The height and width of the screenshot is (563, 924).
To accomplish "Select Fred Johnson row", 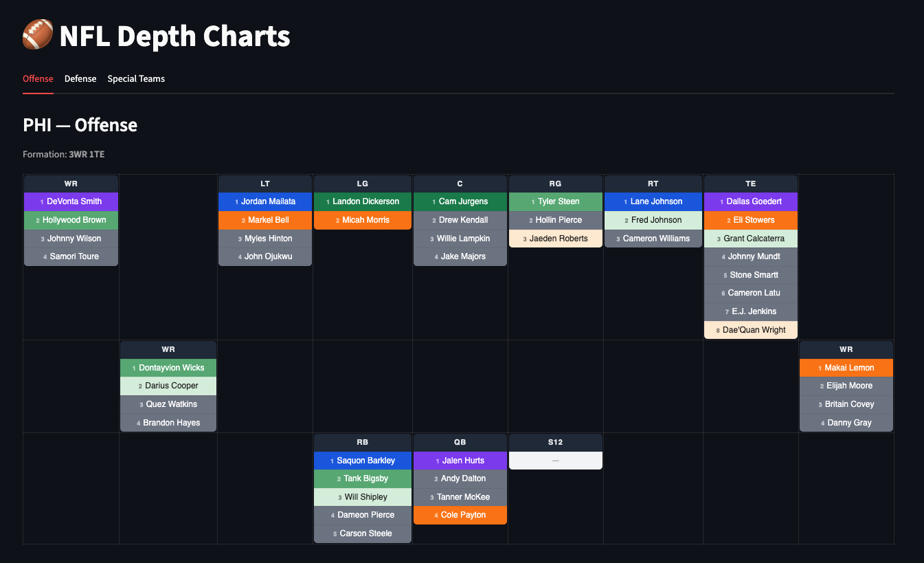I will tap(653, 220).
